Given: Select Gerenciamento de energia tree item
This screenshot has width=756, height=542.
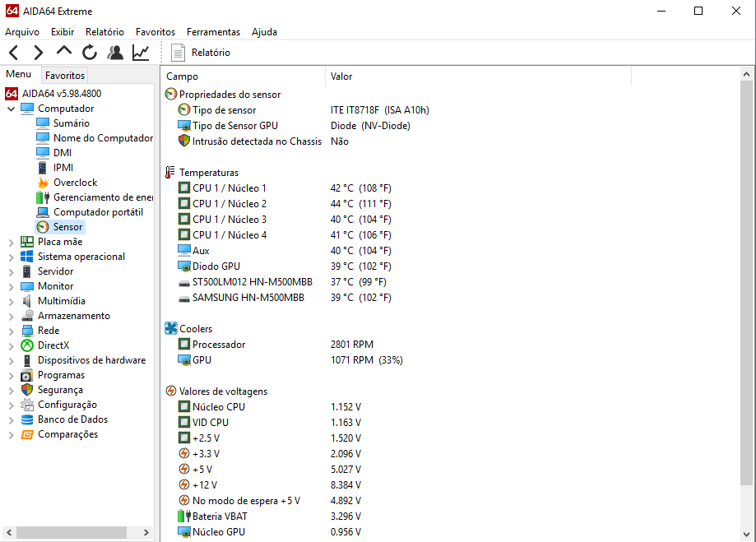Looking at the screenshot, I should point(103,197).
